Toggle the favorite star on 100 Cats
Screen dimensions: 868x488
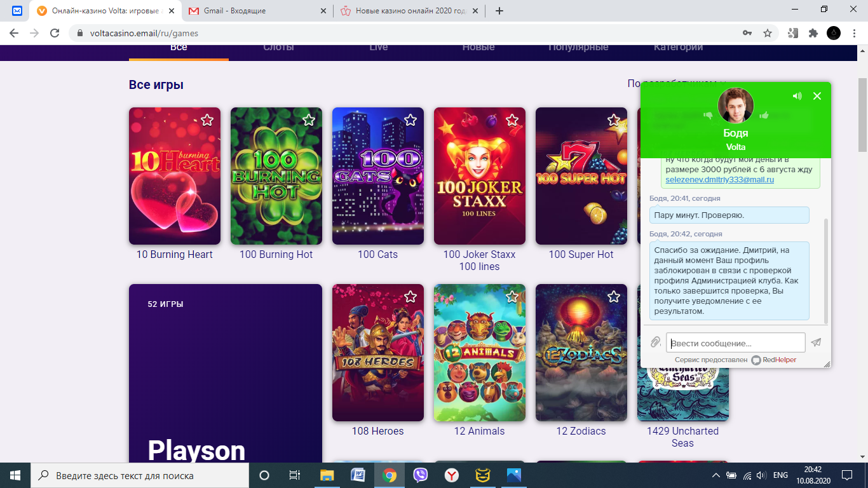(x=410, y=120)
